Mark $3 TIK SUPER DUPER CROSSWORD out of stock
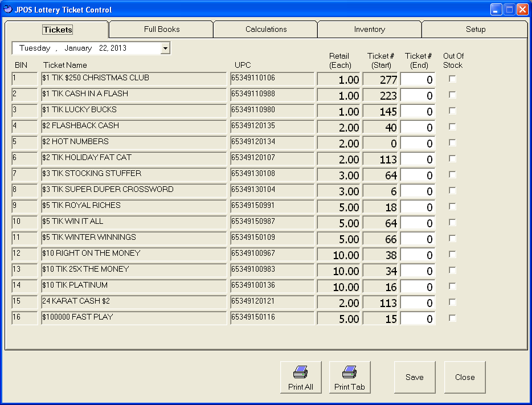Image resolution: width=532 pixels, height=405 pixels. coord(452,190)
